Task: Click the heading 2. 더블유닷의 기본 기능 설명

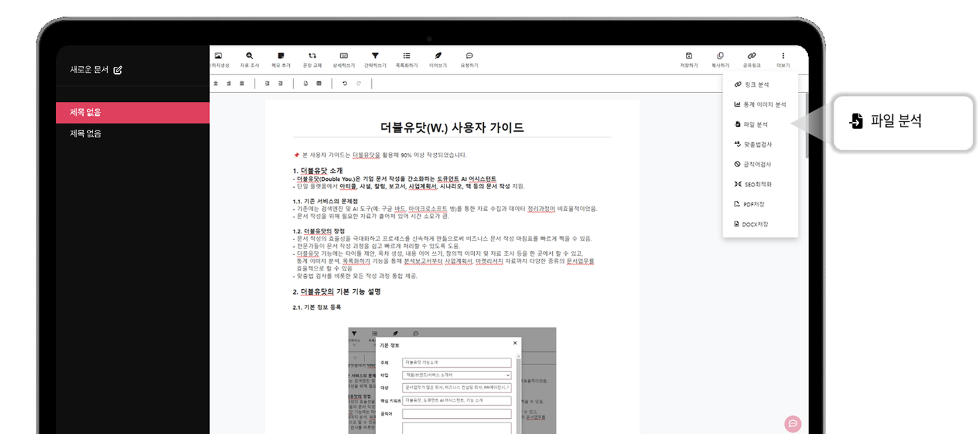Action: [x=337, y=292]
